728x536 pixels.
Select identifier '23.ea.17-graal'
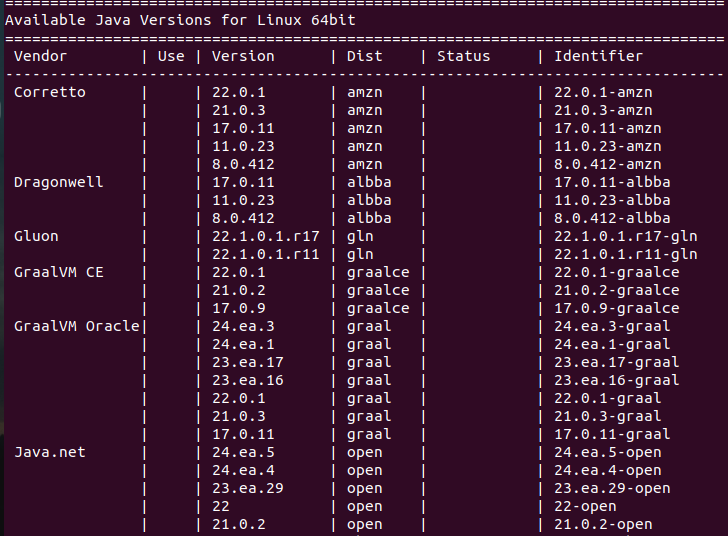(617, 362)
